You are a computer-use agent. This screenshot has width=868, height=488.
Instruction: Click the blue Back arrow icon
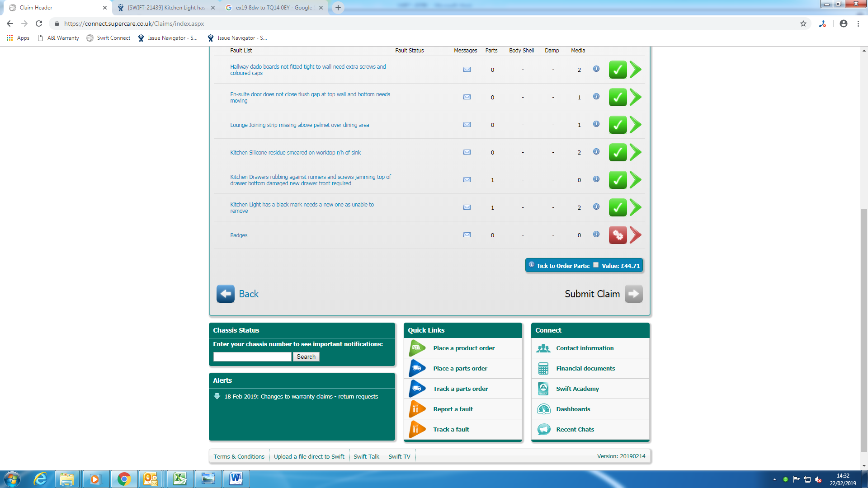click(x=225, y=294)
